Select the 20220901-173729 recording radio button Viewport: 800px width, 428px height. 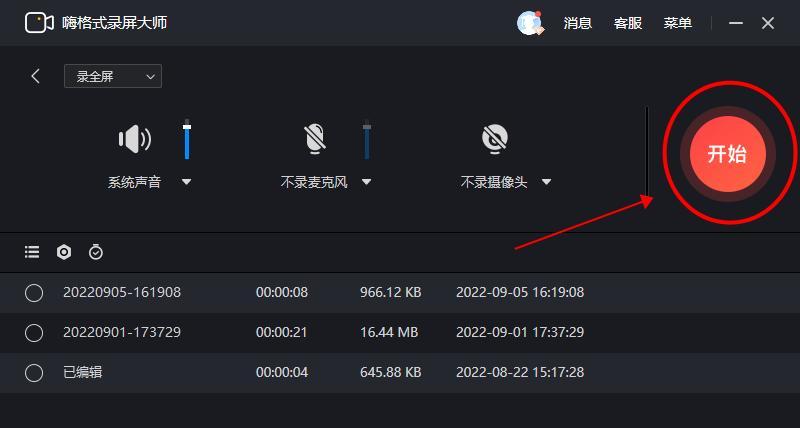coord(34,333)
